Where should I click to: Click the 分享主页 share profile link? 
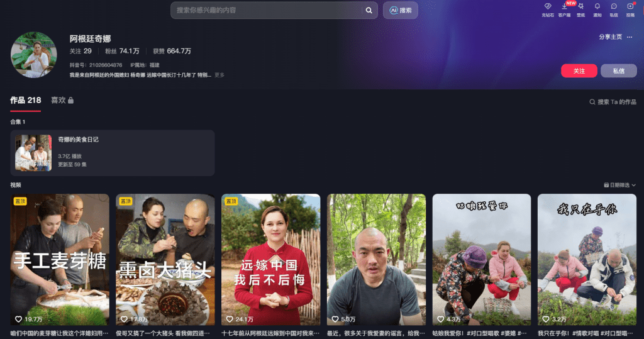610,37
